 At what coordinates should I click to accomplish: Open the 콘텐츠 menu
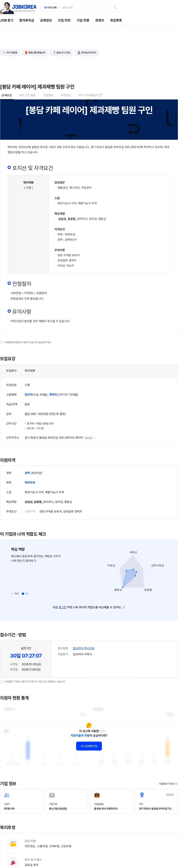pos(100,20)
